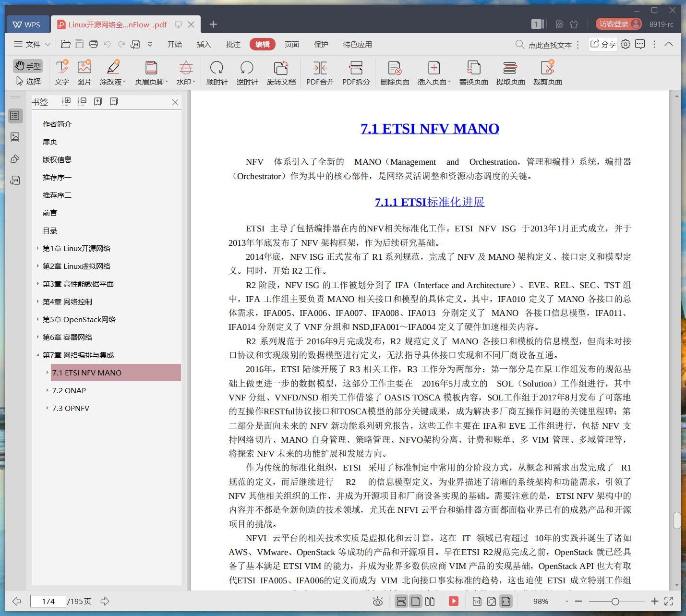
Task: Fit page to width
Action: coord(506,601)
